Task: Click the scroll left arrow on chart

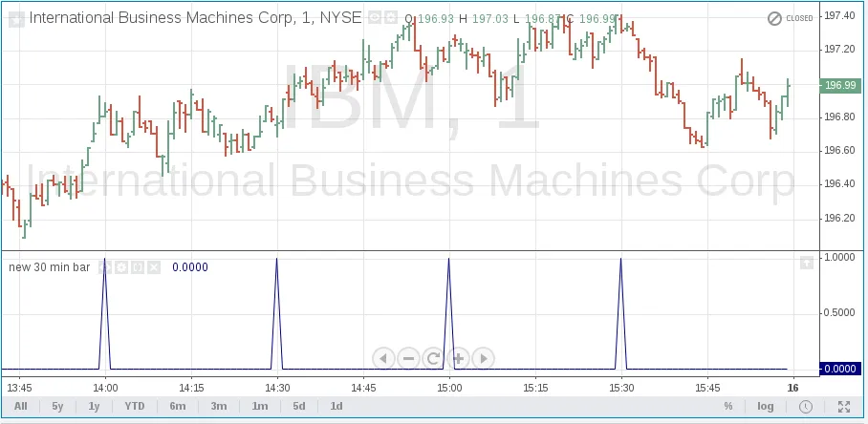Action: click(x=382, y=358)
